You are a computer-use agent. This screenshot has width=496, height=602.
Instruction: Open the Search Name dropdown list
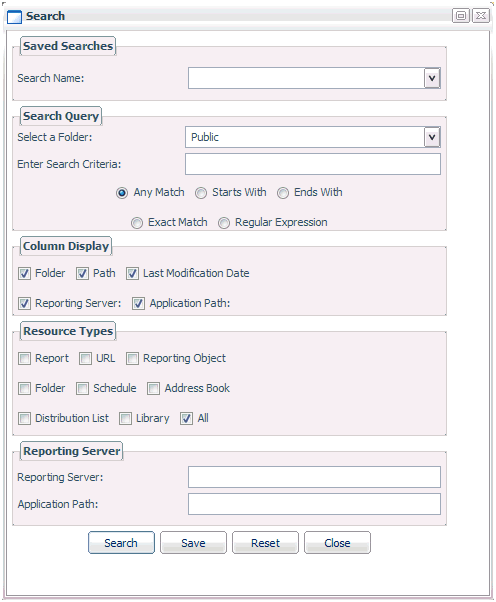(x=432, y=78)
